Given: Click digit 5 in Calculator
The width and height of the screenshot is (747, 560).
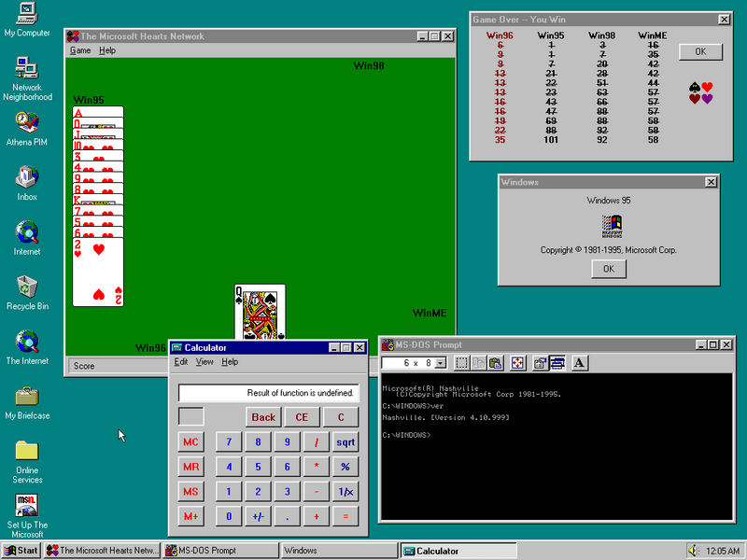Looking at the screenshot, I should pos(259,467).
